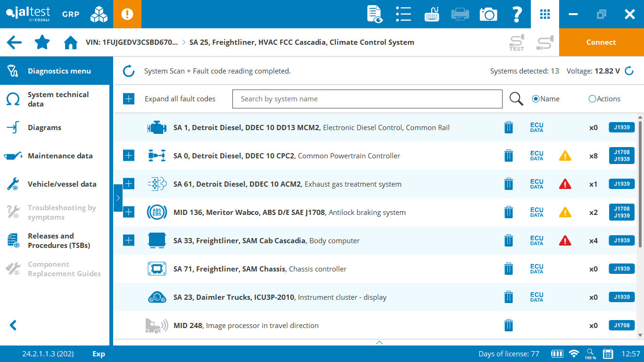This screenshot has height=362, width=644.
Task: Open ECU DATA for SA 0 DDEC 10 CPC2
Action: point(537,156)
